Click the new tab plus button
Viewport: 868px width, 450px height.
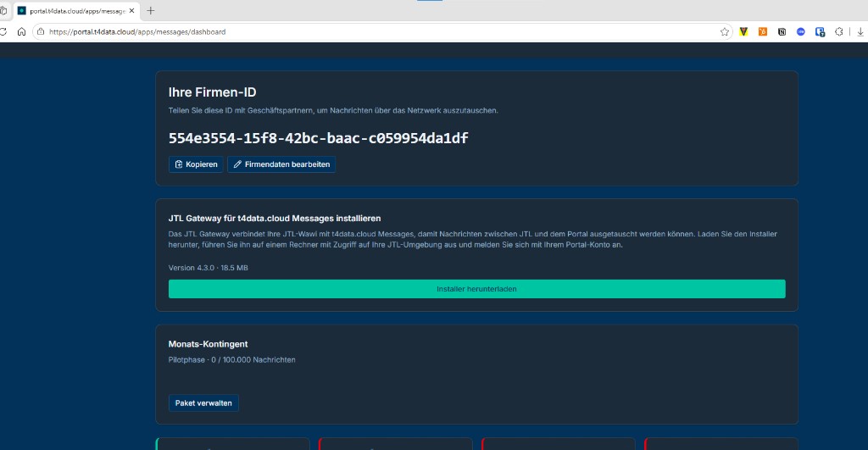click(x=151, y=10)
